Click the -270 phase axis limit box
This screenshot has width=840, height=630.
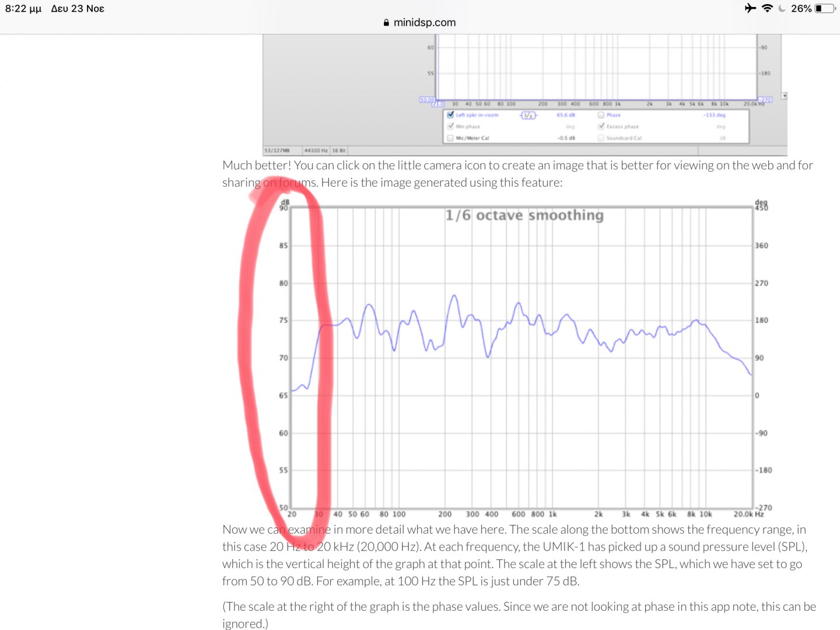(765, 100)
